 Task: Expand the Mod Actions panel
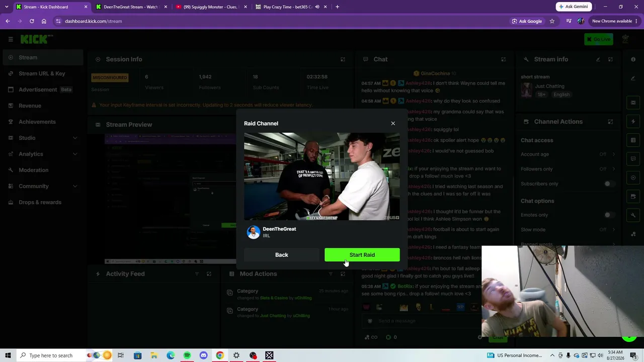click(x=343, y=274)
